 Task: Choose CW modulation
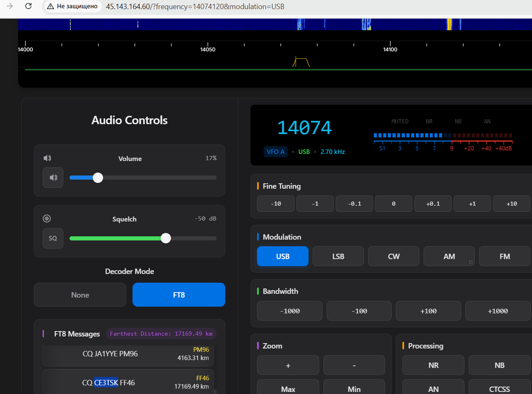pos(394,256)
